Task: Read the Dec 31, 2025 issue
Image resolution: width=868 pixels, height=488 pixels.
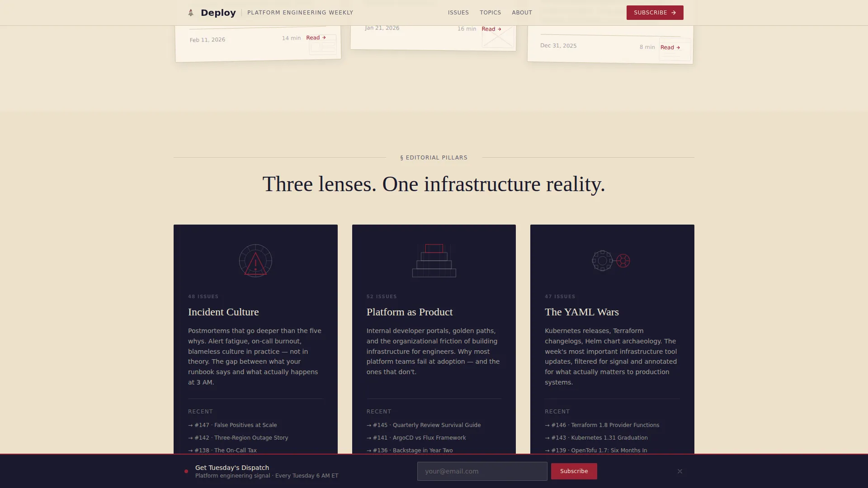Action: click(670, 47)
